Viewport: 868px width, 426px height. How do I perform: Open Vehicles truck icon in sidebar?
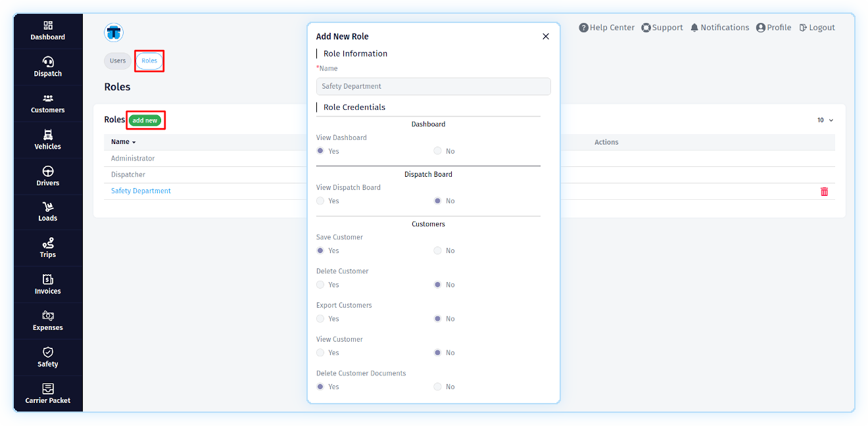(x=48, y=135)
